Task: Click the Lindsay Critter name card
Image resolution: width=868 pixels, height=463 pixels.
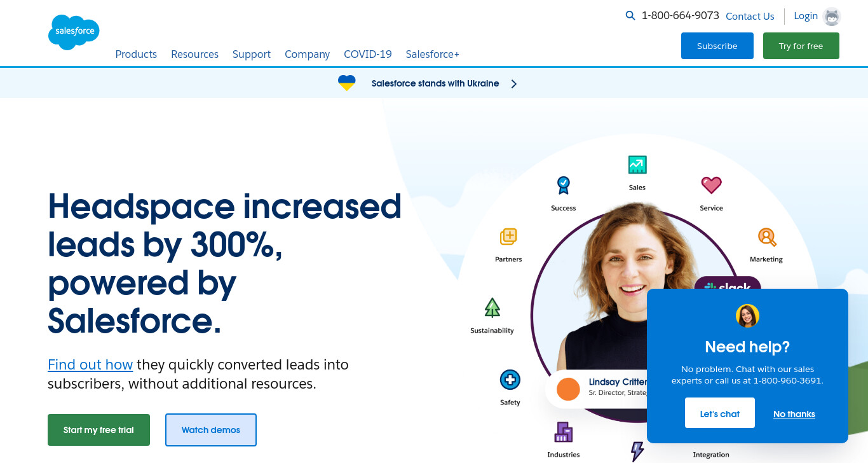Action: point(597,388)
